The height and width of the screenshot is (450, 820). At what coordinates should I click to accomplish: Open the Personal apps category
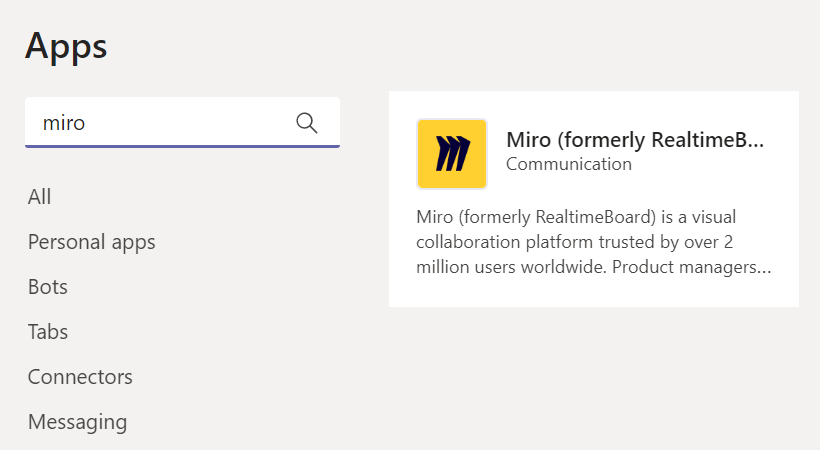coord(91,242)
